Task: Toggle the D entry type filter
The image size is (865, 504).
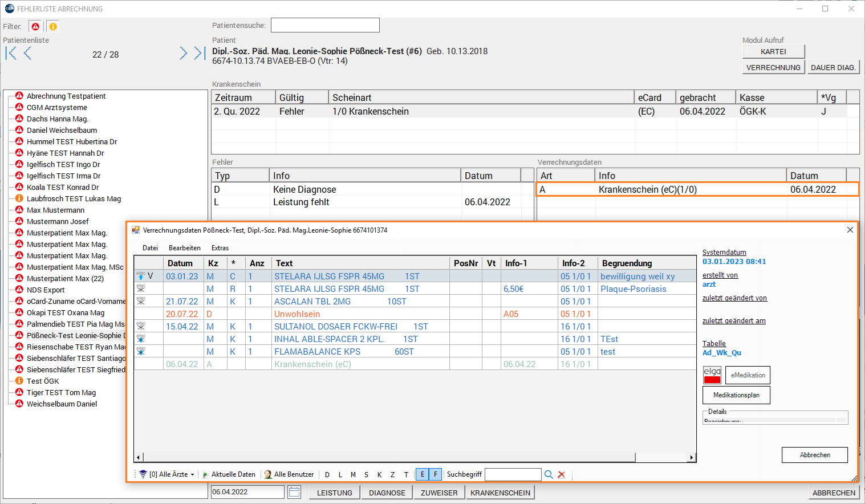Action: coord(327,474)
